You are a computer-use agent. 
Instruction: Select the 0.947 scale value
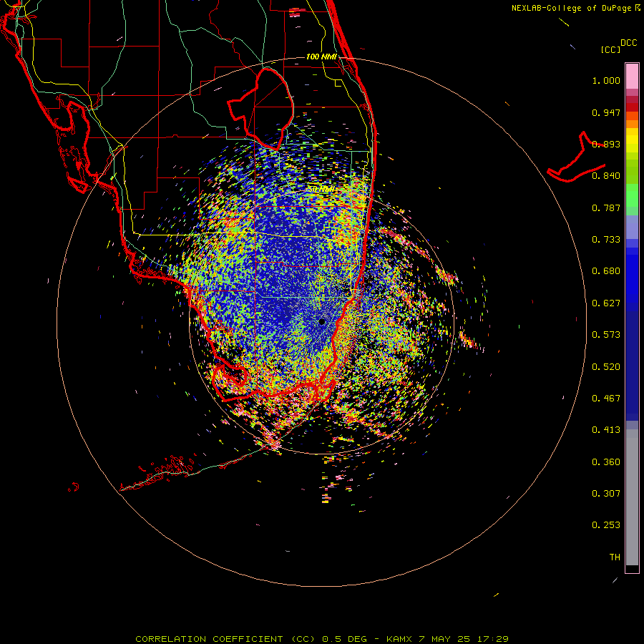pos(606,112)
